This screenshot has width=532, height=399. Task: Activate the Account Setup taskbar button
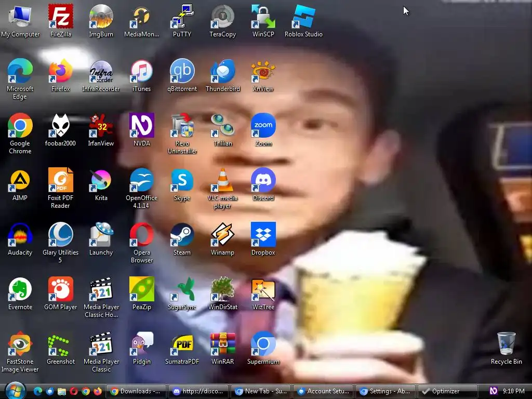coord(323,391)
